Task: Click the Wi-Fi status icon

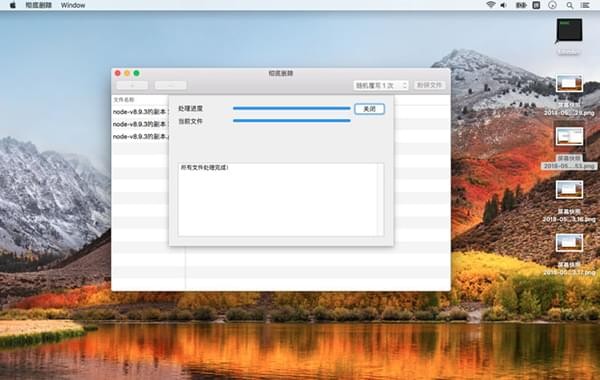Action: [x=491, y=5]
